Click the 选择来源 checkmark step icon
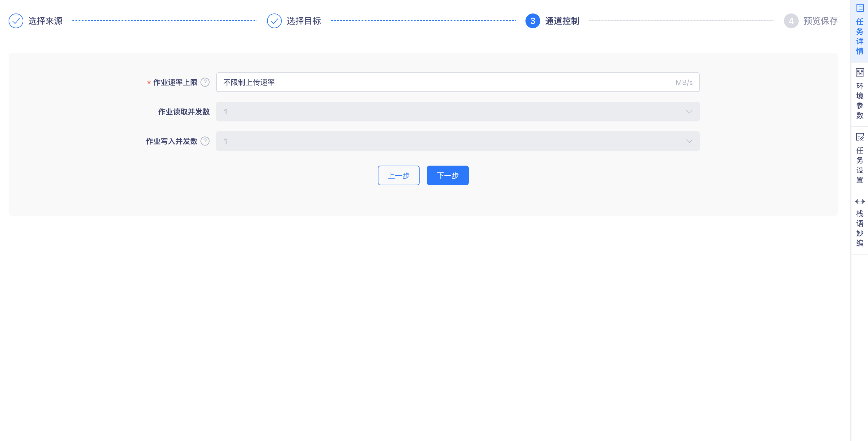This screenshot has width=868, height=441. click(16, 21)
